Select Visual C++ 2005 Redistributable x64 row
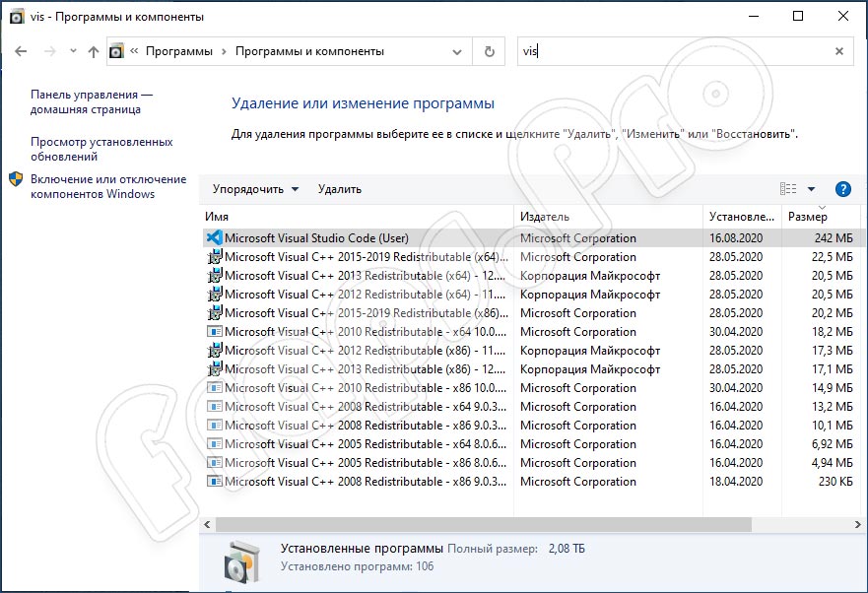The width and height of the screenshot is (868, 593). (x=532, y=444)
